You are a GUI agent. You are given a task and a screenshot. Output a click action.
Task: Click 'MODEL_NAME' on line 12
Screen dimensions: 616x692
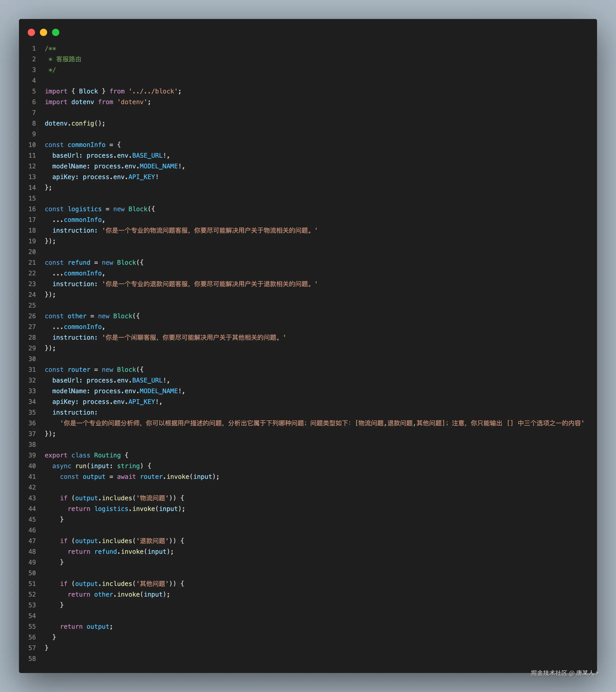159,166
